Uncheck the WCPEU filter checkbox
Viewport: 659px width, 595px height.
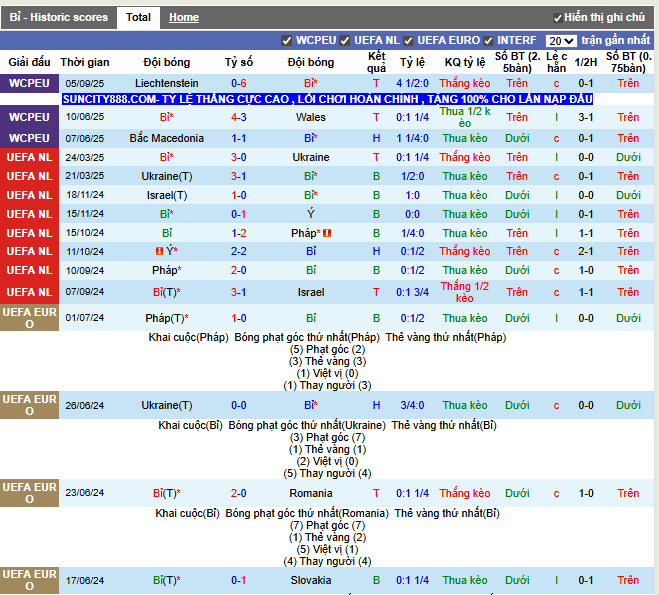click(x=287, y=41)
